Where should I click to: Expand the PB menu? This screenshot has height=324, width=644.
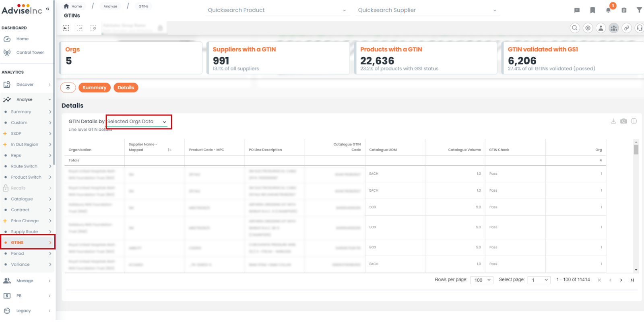pyautogui.click(x=27, y=296)
